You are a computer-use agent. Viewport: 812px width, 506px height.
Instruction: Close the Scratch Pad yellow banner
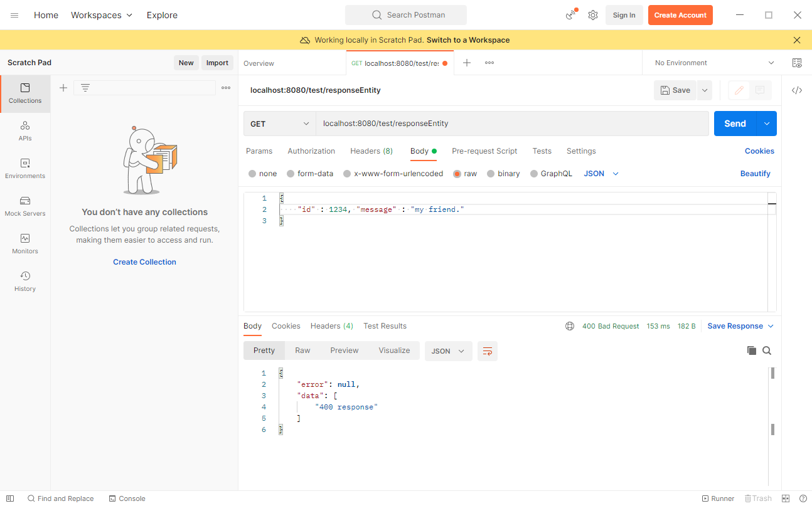[797, 40]
